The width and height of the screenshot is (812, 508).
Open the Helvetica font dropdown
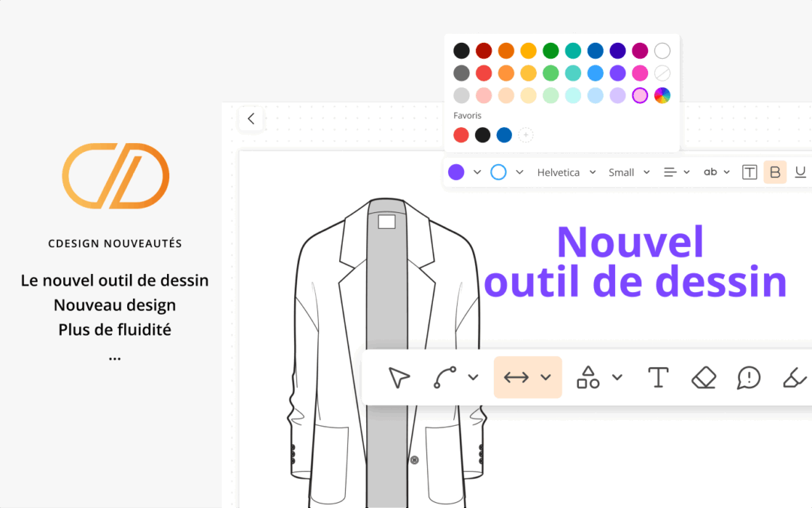click(x=564, y=172)
